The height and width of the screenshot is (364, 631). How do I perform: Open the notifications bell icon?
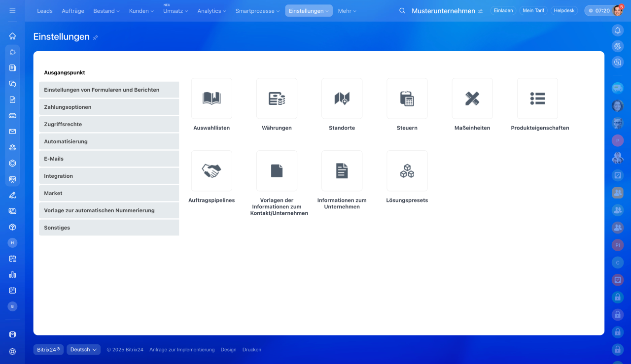(x=617, y=31)
